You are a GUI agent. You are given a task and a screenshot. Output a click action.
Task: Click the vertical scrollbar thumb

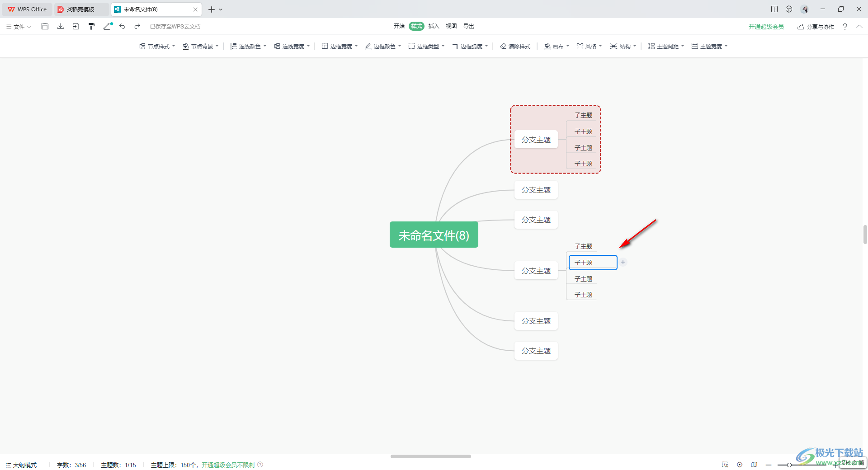point(865,235)
